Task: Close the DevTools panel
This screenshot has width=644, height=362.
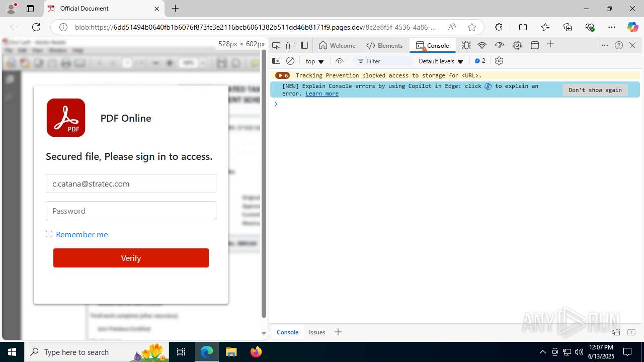Action: point(632,45)
